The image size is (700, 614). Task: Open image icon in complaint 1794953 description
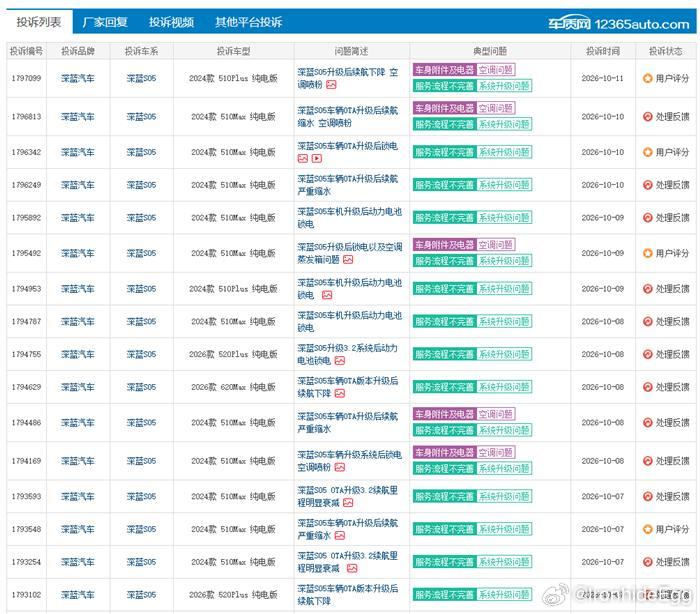[x=327, y=295]
